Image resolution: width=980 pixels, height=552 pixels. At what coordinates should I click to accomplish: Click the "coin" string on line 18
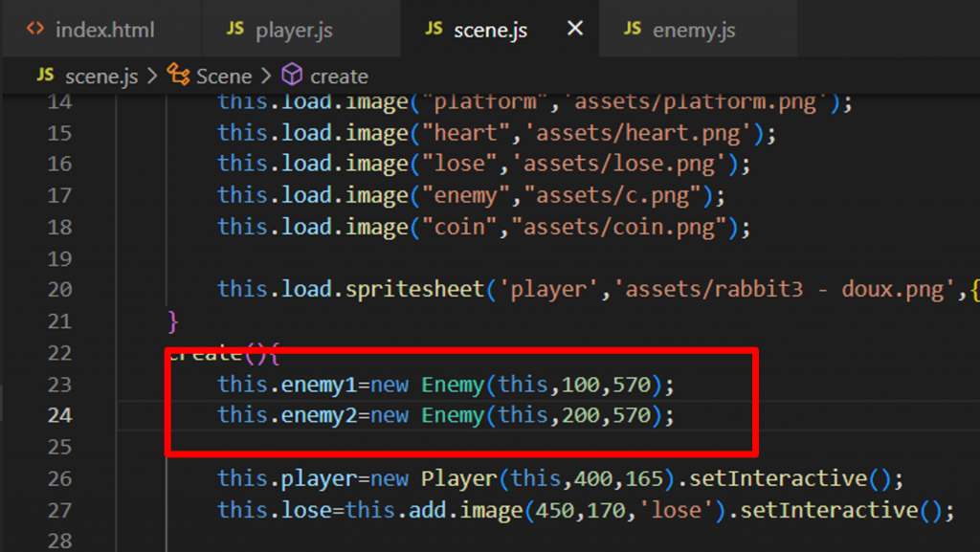[x=459, y=228]
